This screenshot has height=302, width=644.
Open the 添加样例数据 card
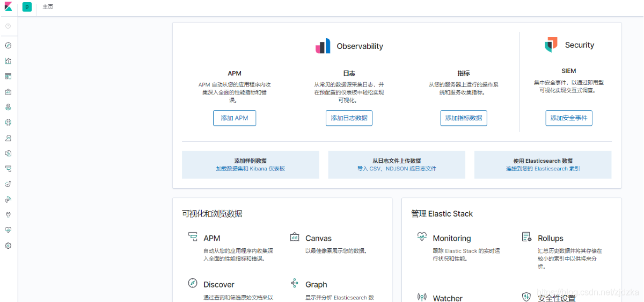pos(251,164)
